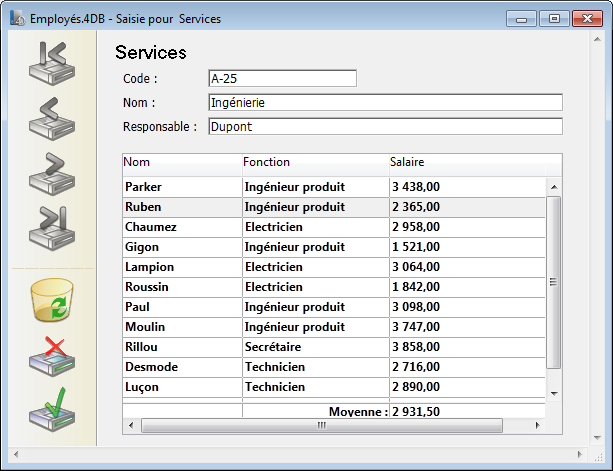The image size is (613, 471).
Task: Click inside the Code field A-25
Action: click(282, 78)
